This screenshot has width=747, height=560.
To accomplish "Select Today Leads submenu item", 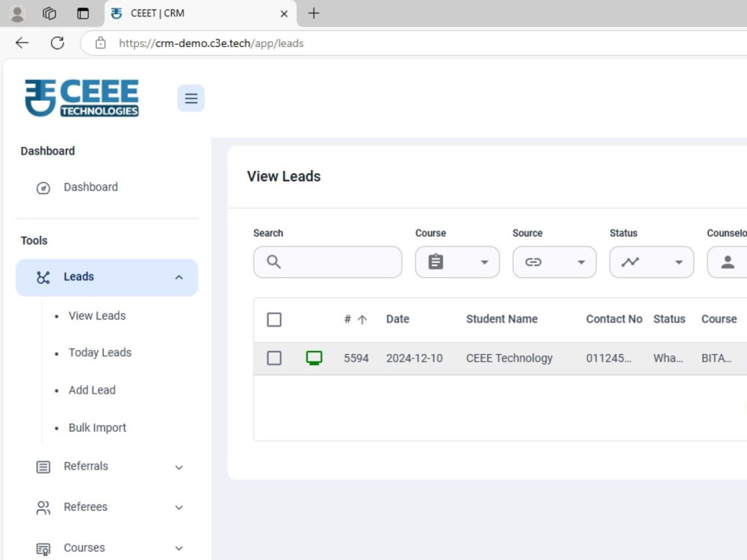I will (100, 353).
